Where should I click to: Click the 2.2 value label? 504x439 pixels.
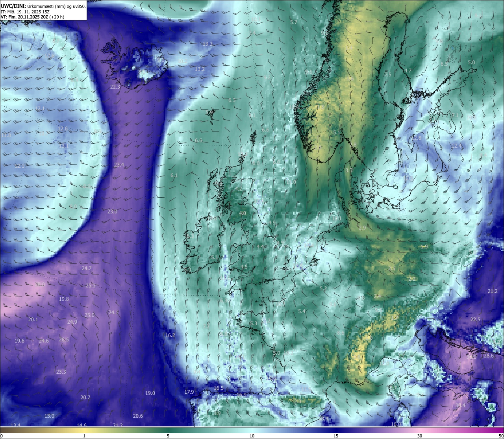(412, 279)
